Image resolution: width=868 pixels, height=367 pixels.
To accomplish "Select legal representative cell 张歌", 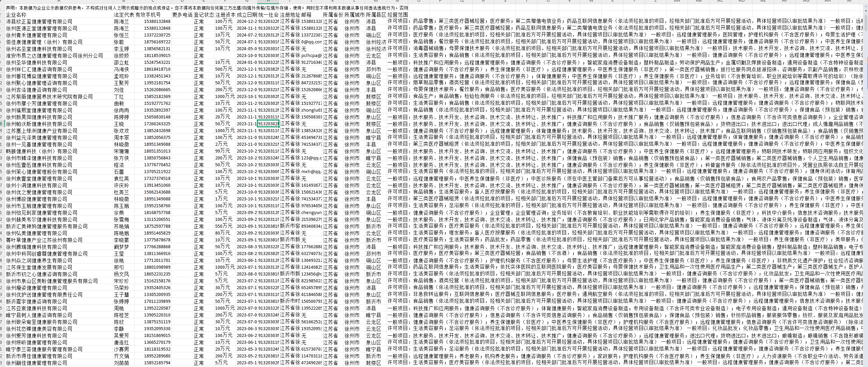I will (x=119, y=42).
